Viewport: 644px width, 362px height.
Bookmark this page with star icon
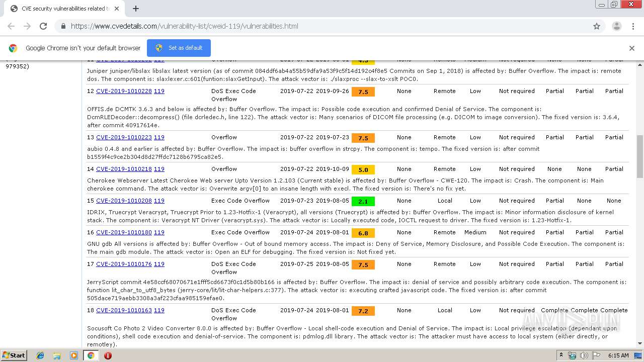click(597, 26)
